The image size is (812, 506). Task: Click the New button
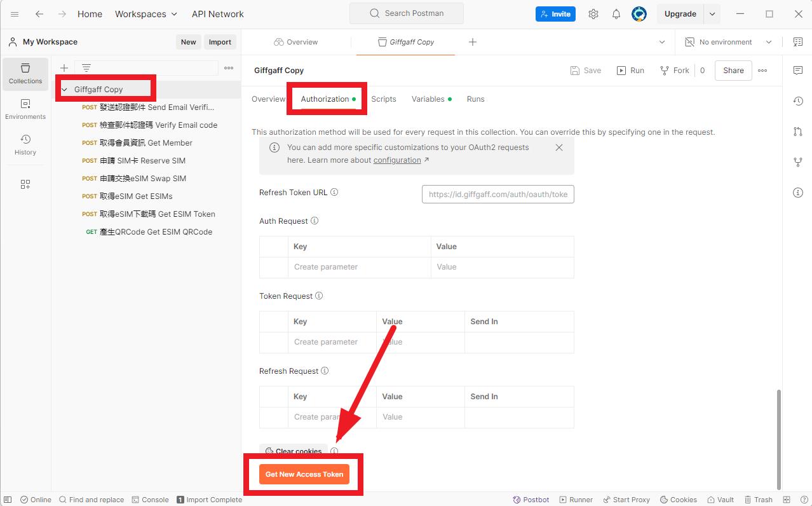click(x=189, y=42)
